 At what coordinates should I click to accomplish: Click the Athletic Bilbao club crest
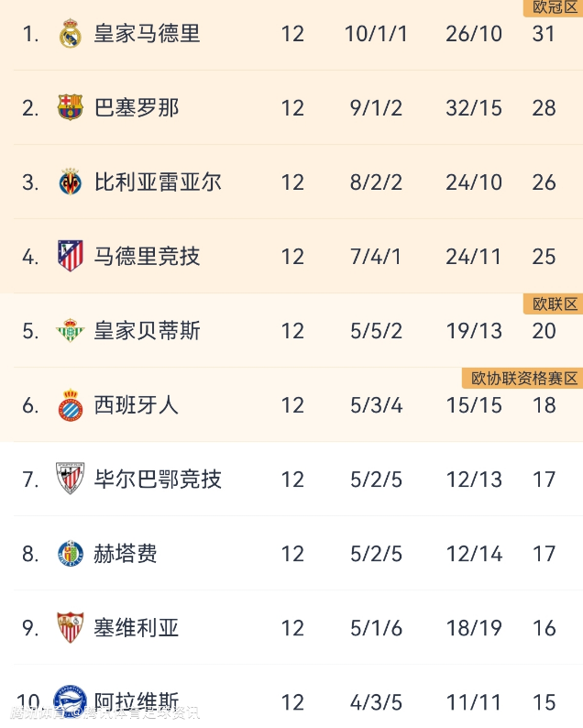pos(70,480)
